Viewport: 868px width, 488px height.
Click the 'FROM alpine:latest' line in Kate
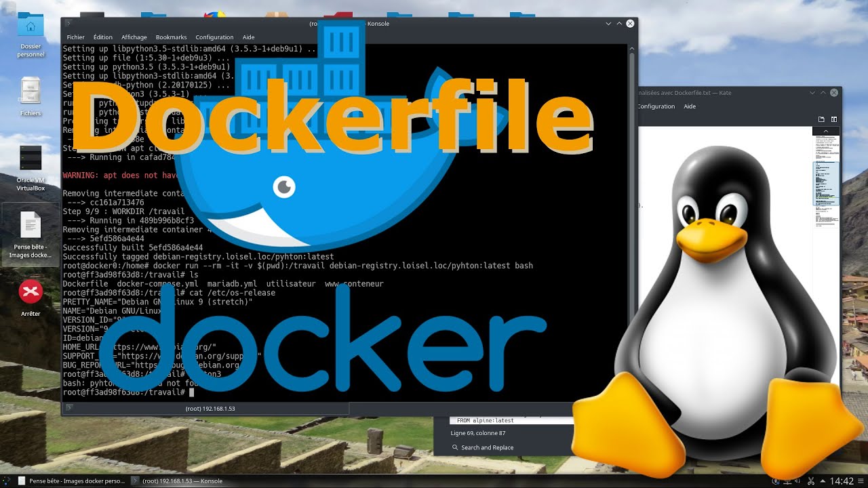486,420
